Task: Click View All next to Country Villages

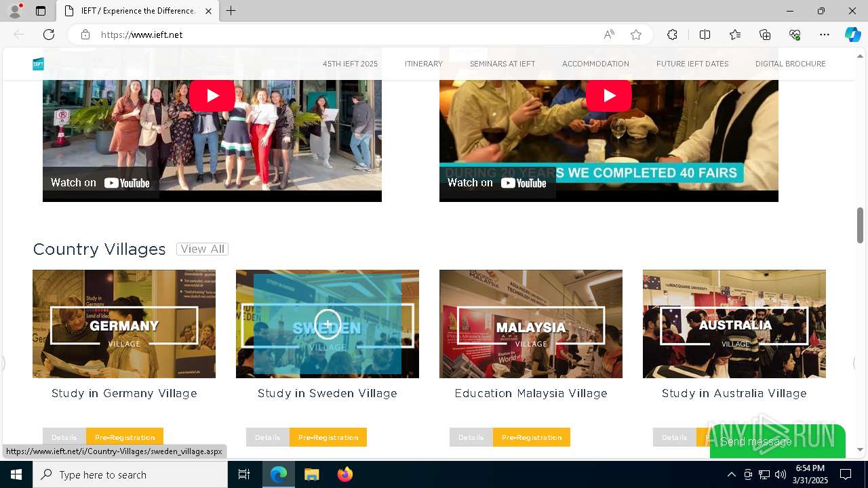Action: (x=202, y=249)
